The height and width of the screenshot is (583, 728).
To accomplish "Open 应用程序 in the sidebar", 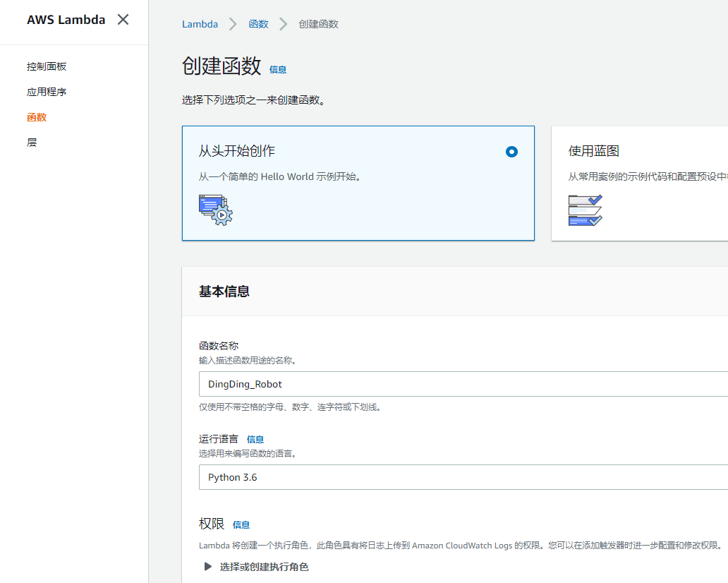I will click(x=47, y=92).
